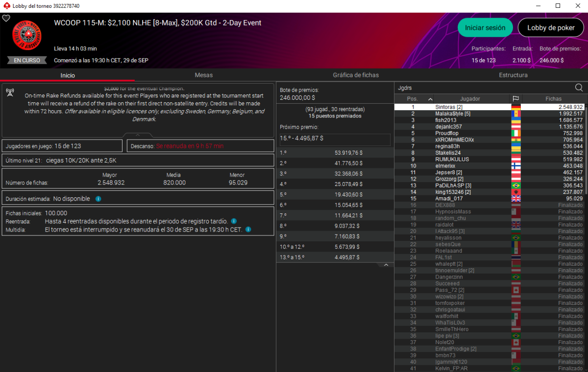Screen dimensions: 588x372
Task: Click UK flag beside Amadi_017
Action: pos(515,198)
